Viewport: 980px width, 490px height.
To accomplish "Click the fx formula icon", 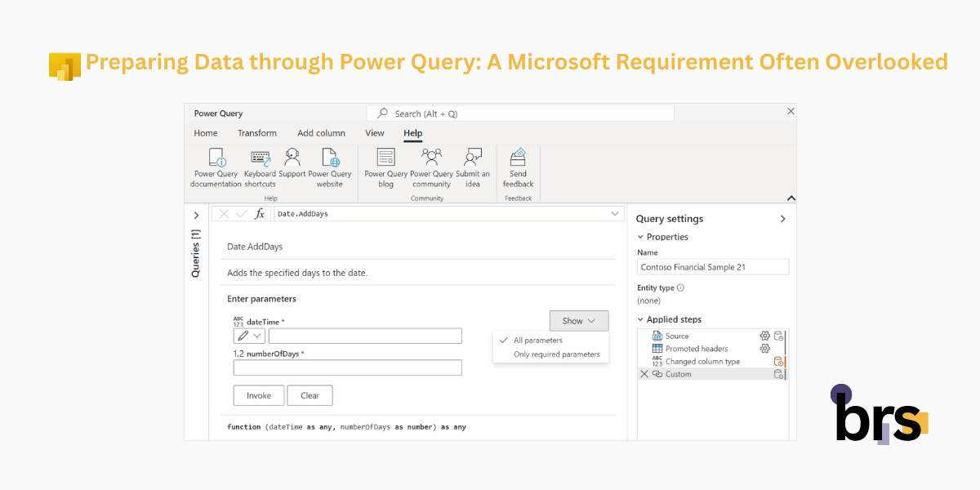I will pos(259,213).
